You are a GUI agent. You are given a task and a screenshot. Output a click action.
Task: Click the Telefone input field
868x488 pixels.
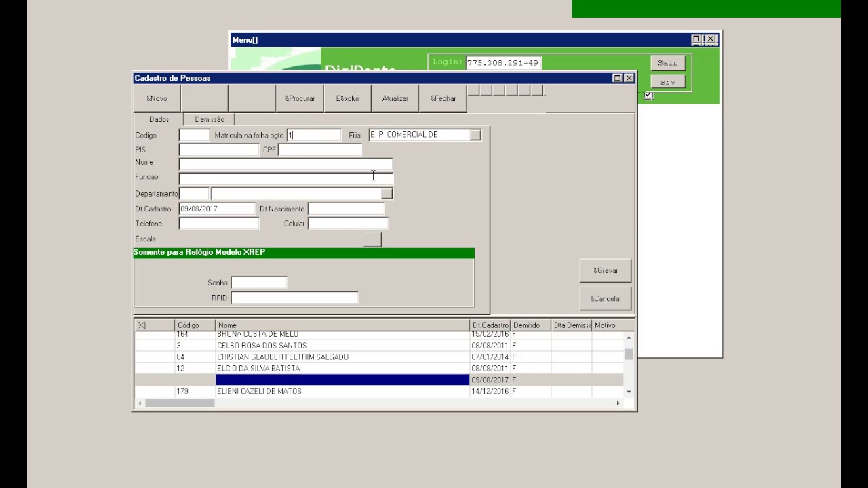click(x=219, y=223)
